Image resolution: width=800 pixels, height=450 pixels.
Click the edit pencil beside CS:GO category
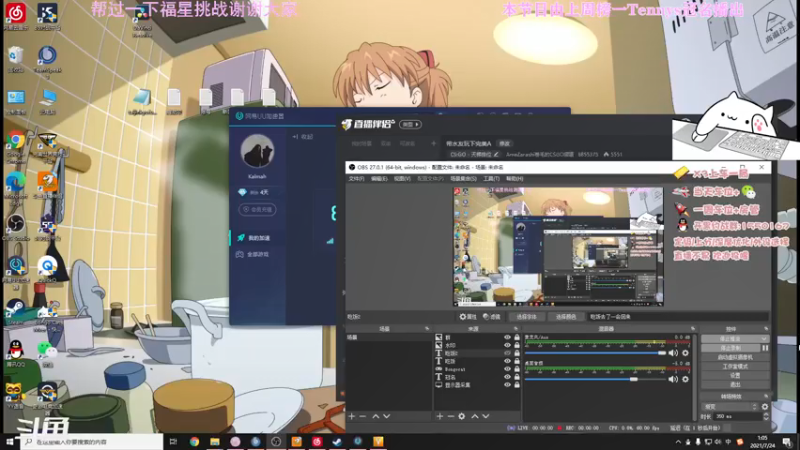tap(496, 154)
